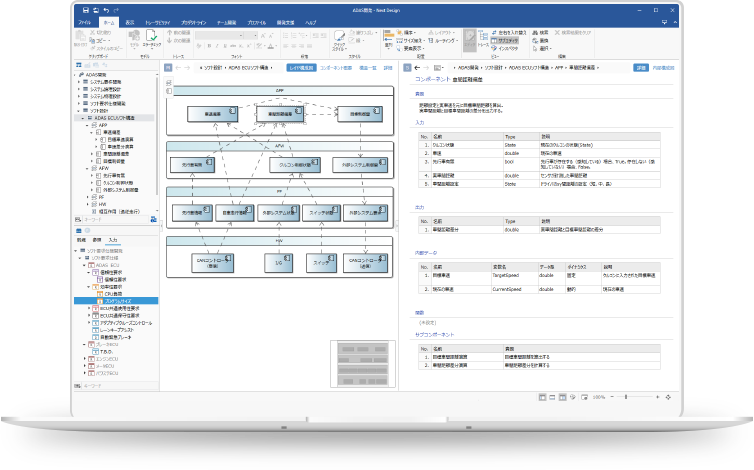This screenshot has height=470, width=754.
Task: Collapse the ribbon with the chevron
Action: coord(675,22)
